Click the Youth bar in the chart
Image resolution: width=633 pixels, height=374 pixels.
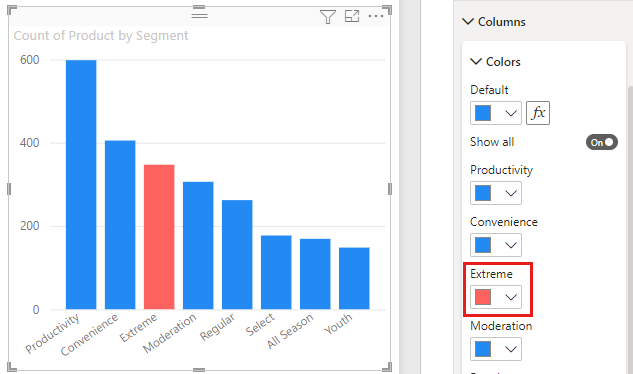[x=354, y=278]
